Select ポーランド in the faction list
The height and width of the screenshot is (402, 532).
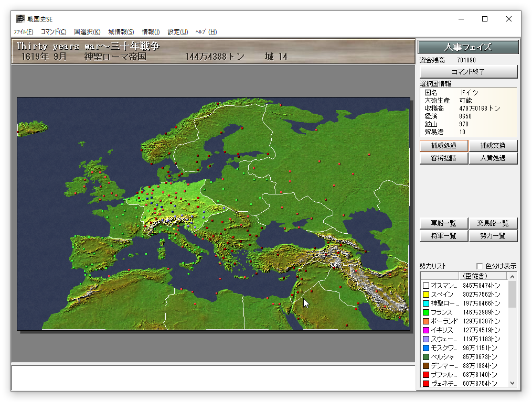click(x=444, y=321)
